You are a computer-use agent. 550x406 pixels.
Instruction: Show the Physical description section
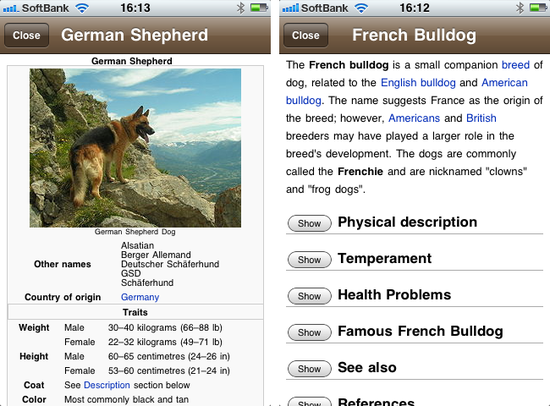[309, 224]
